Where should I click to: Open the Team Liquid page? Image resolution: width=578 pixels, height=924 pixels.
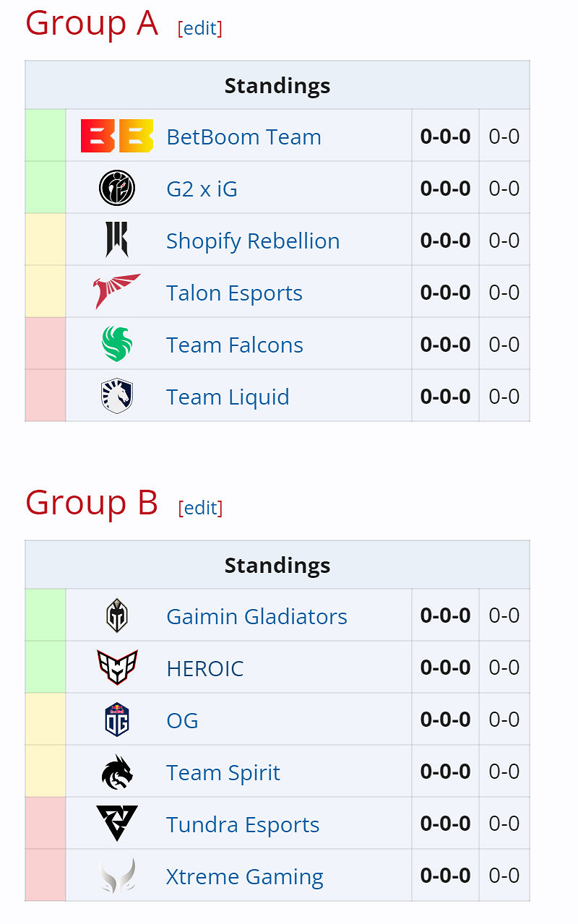click(x=227, y=397)
